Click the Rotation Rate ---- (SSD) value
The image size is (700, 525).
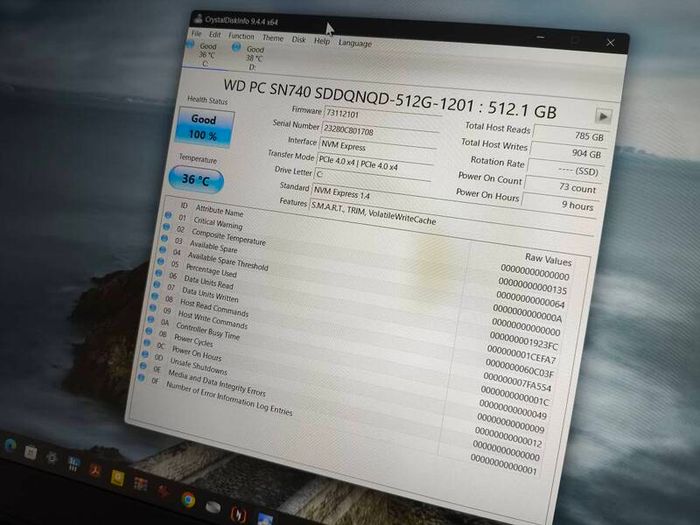pyautogui.click(x=564, y=170)
